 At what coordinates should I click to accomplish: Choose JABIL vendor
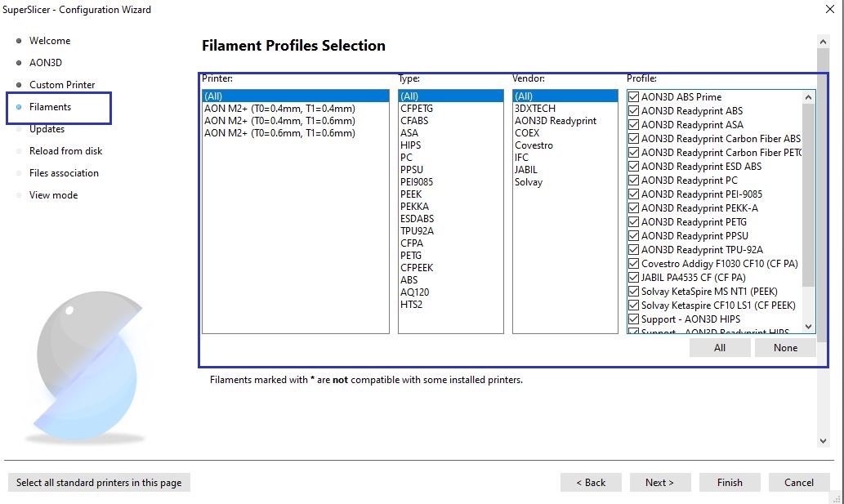click(565, 170)
